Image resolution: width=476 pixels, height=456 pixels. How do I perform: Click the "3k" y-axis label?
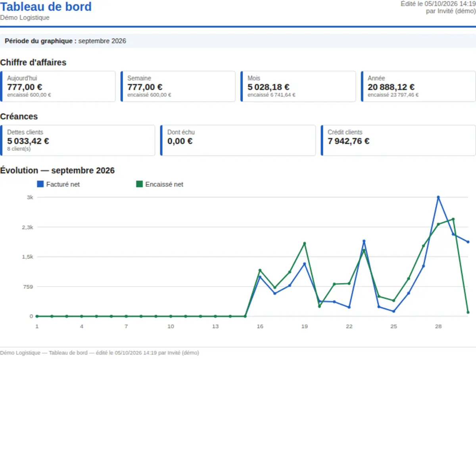click(30, 197)
